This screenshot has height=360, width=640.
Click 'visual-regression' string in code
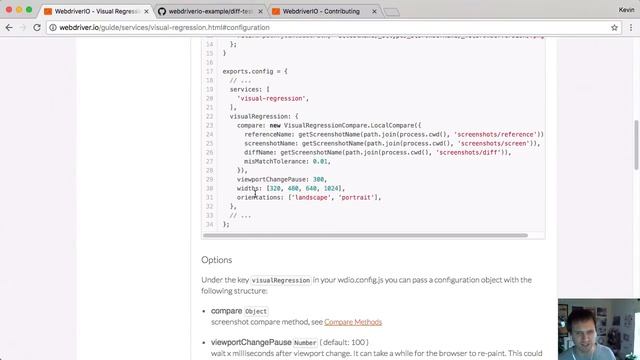pos(271,98)
